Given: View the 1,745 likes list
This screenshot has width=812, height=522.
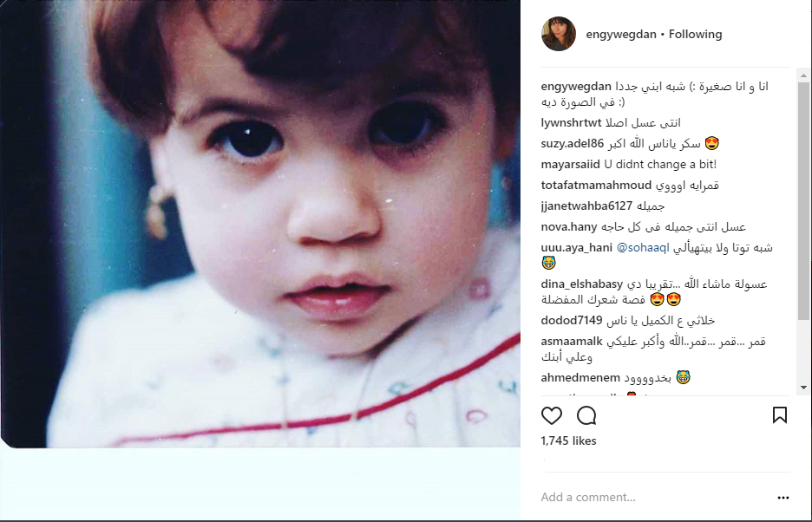Looking at the screenshot, I should [x=568, y=440].
